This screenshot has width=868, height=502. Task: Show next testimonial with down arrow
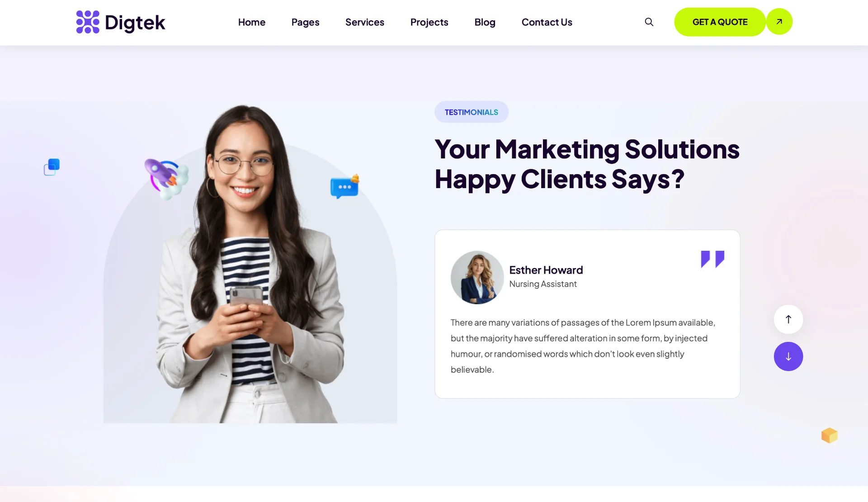(788, 356)
